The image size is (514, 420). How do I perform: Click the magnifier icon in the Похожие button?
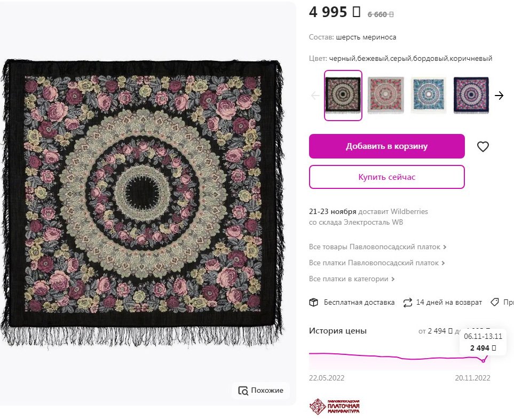243,391
